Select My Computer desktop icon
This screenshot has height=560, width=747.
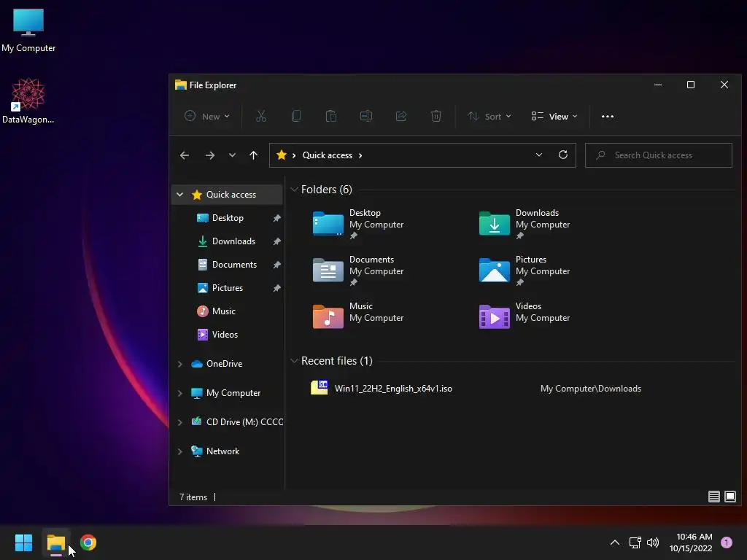[x=28, y=31]
